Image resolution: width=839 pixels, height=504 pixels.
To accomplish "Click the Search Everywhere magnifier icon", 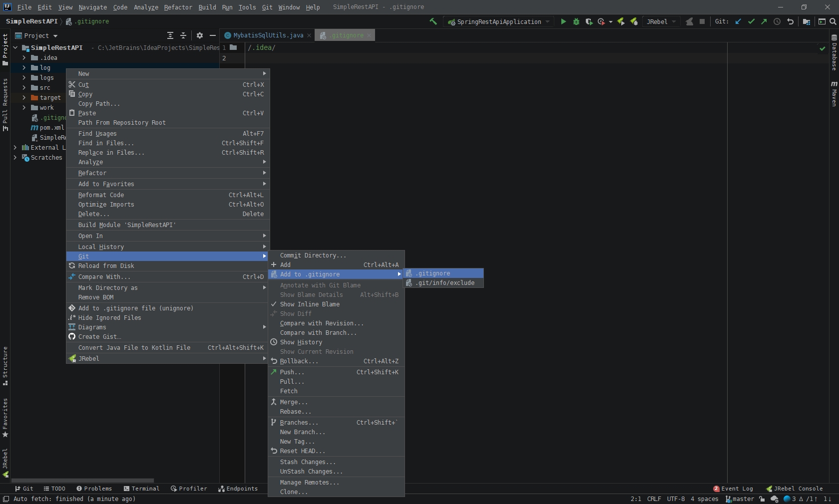I will click(833, 21).
